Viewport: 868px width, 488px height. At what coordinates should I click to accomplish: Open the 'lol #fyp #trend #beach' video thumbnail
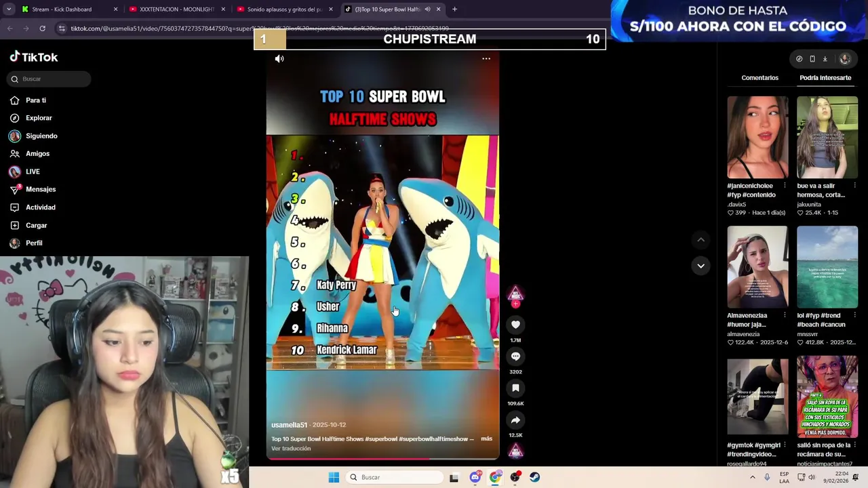point(827,267)
